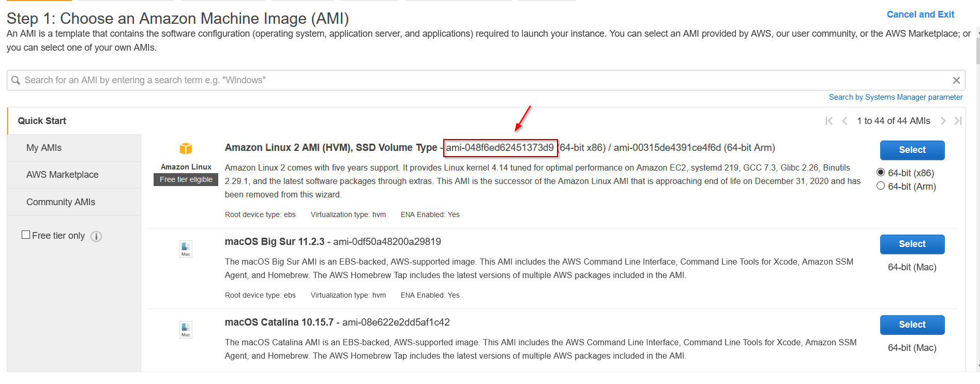Go to previous page of AMIs
Viewport: 980px width, 384px height.
coord(845,121)
